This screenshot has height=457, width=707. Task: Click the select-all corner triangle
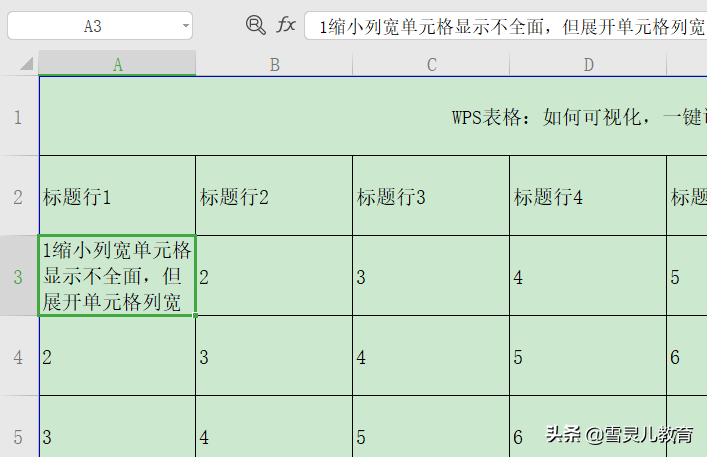[27, 64]
